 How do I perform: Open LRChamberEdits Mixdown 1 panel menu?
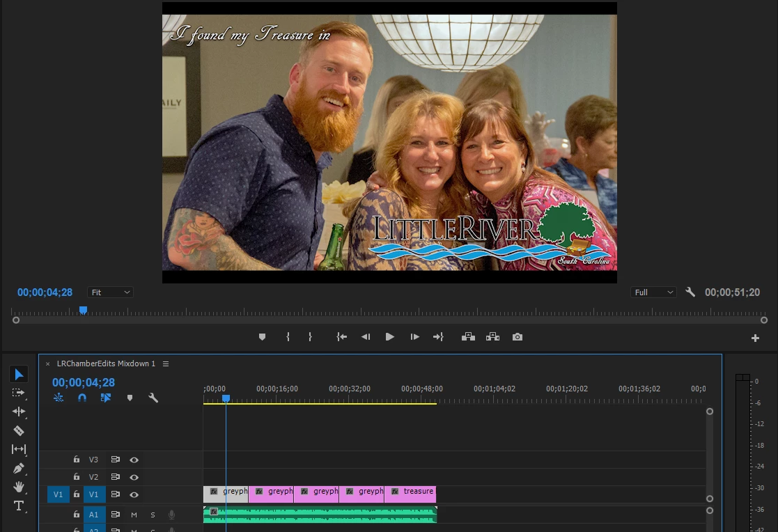(x=166, y=363)
